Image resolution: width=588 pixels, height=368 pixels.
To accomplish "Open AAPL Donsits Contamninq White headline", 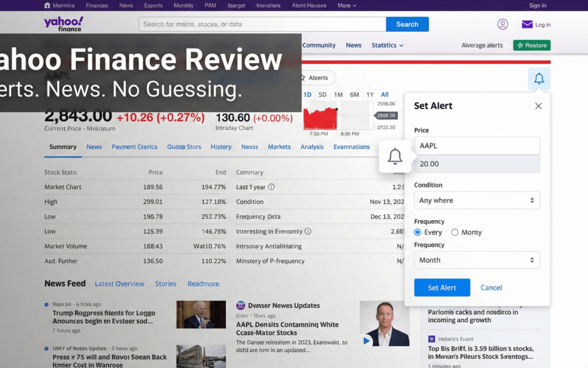I will 287,329.
